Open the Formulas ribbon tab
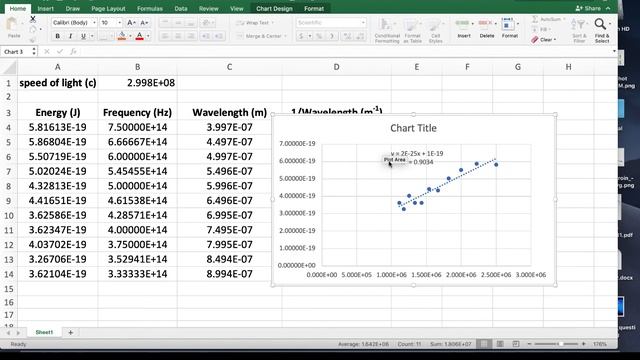The width and height of the screenshot is (640, 360). click(x=150, y=9)
